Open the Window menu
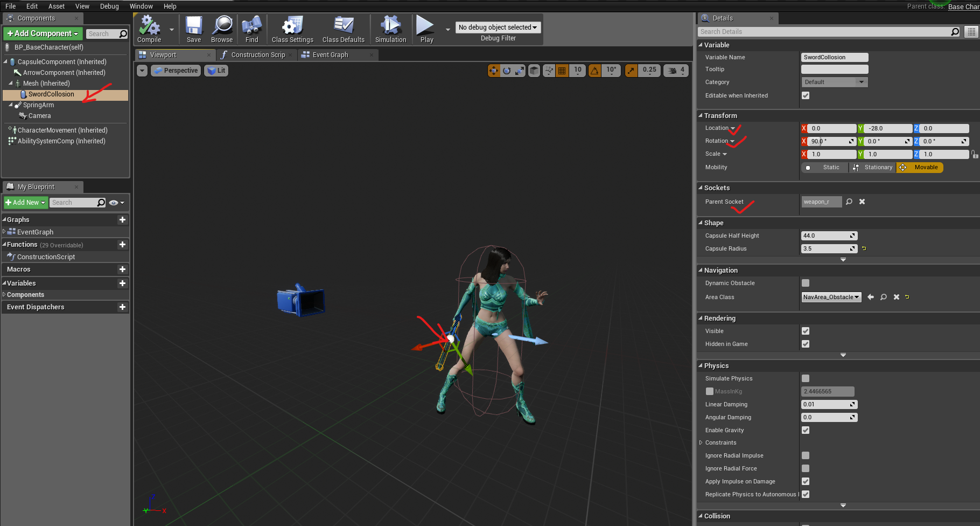 [141, 6]
